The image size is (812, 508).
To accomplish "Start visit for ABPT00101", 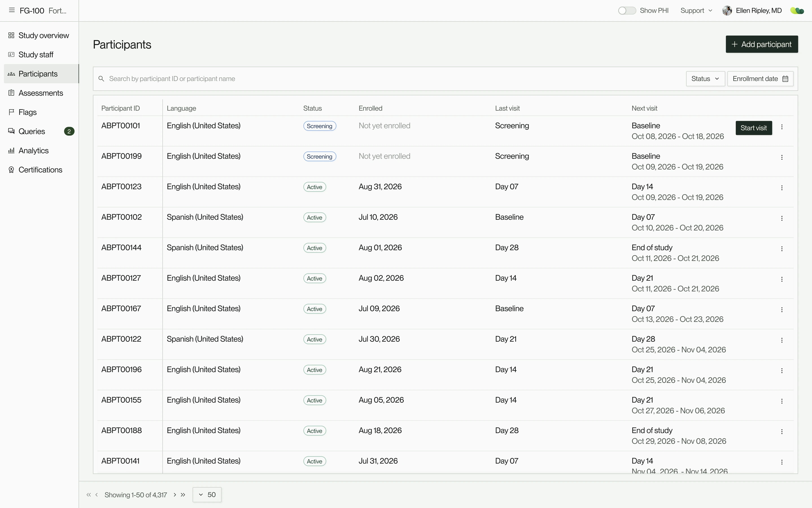I will tap(754, 128).
